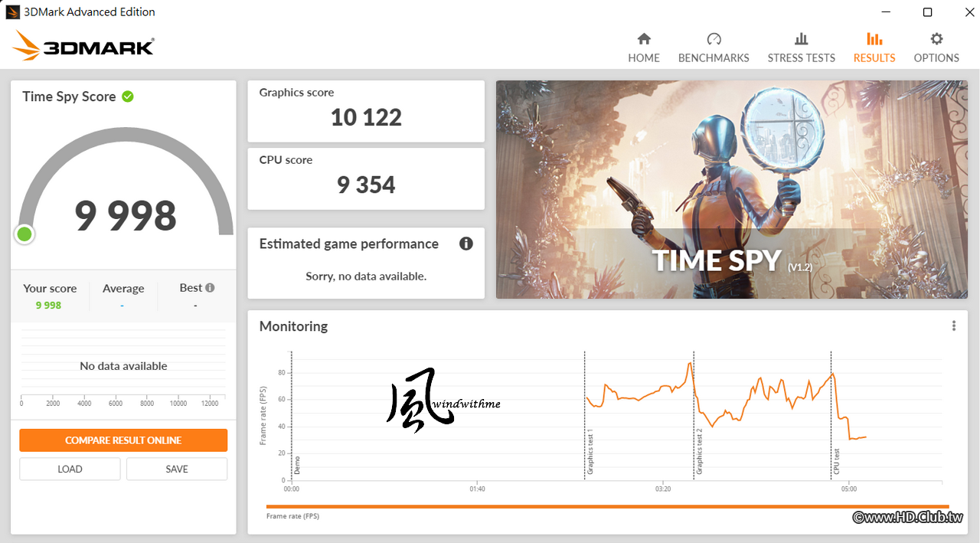Viewport: 980px width, 543px height.
Task: Open the Monitoring three-dot options menu
Action: coord(954,325)
